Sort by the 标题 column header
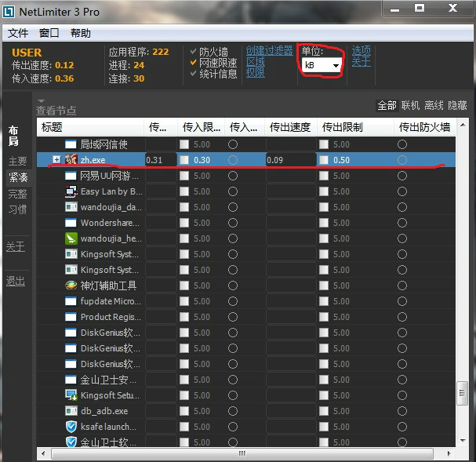The height and width of the screenshot is (462, 476). [x=90, y=127]
